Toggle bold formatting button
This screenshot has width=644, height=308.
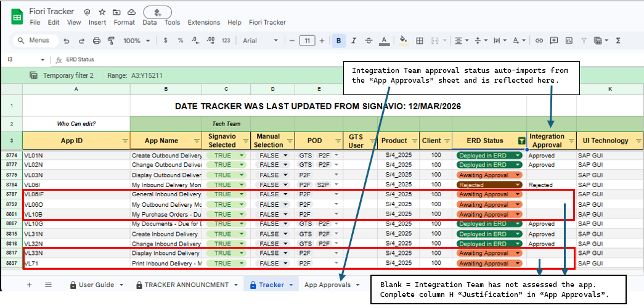point(338,41)
